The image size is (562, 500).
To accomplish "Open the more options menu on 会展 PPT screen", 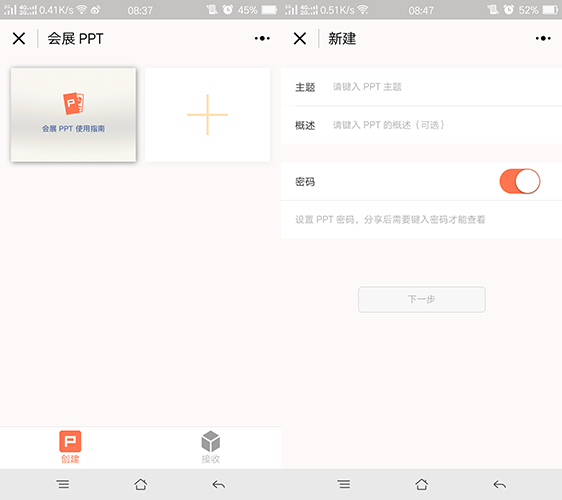I will coord(262,38).
